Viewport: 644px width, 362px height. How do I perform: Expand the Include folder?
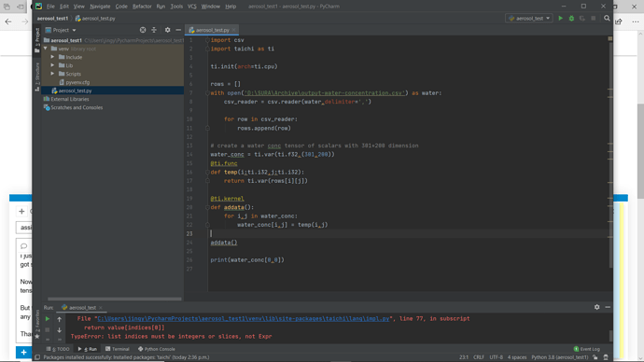pos(52,57)
